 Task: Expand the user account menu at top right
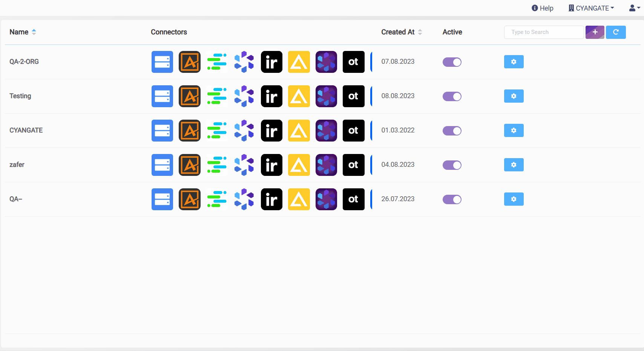pyautogui.click(x=633, y=8)
